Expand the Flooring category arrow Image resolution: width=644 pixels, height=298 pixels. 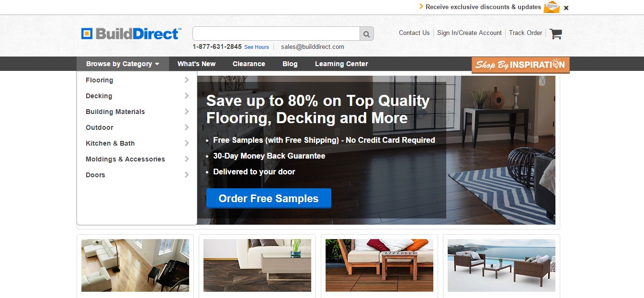(x=187, y=80)
